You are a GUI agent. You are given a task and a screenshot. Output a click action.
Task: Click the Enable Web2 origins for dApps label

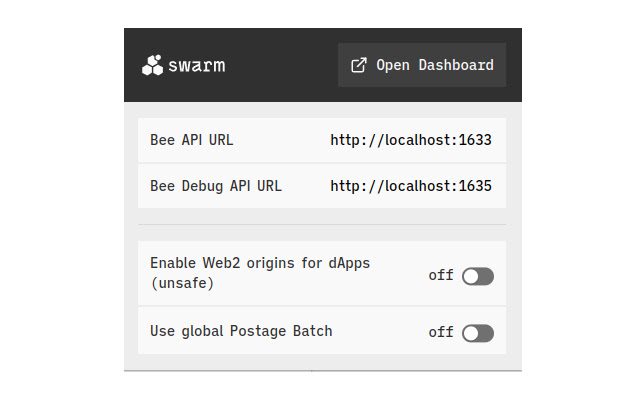pos(260,263)
